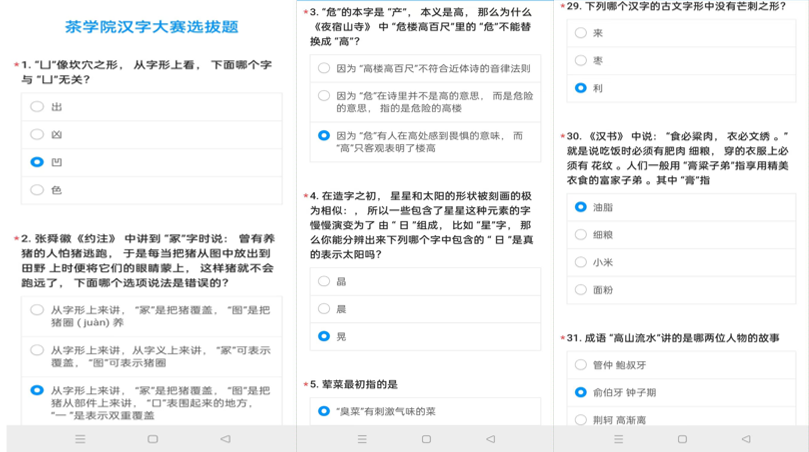Select 枣 for question 29

pos(581,60)
